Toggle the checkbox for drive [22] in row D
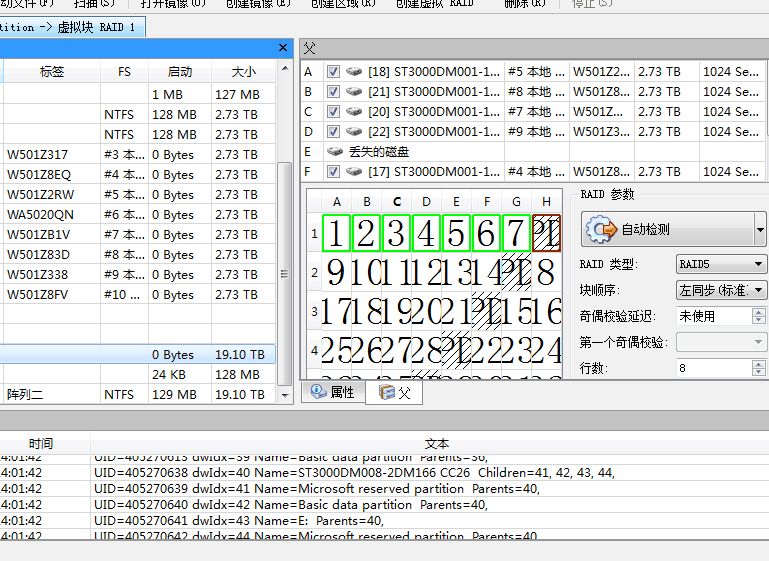This screenshot has height=561, width=769. click(333, 132)
